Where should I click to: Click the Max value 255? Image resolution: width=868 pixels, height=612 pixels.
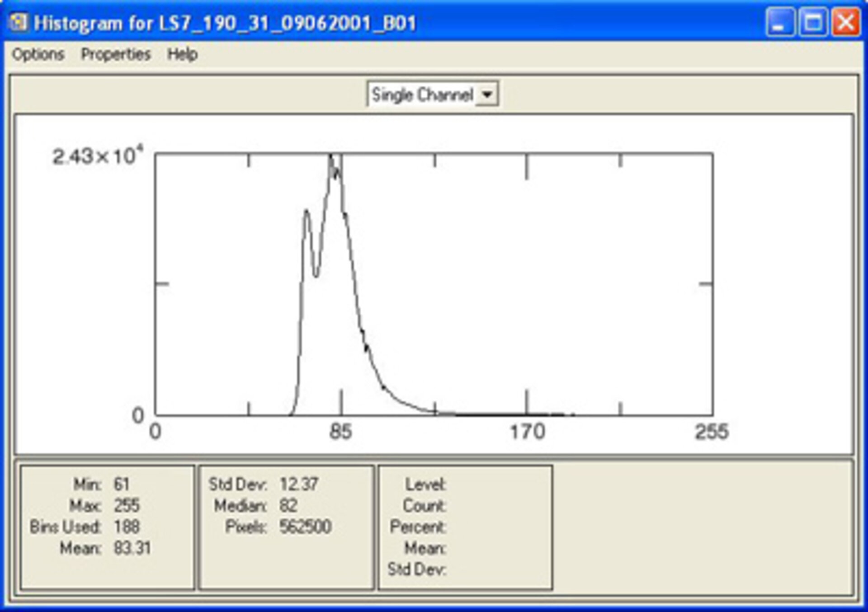[x=127, y=505]
